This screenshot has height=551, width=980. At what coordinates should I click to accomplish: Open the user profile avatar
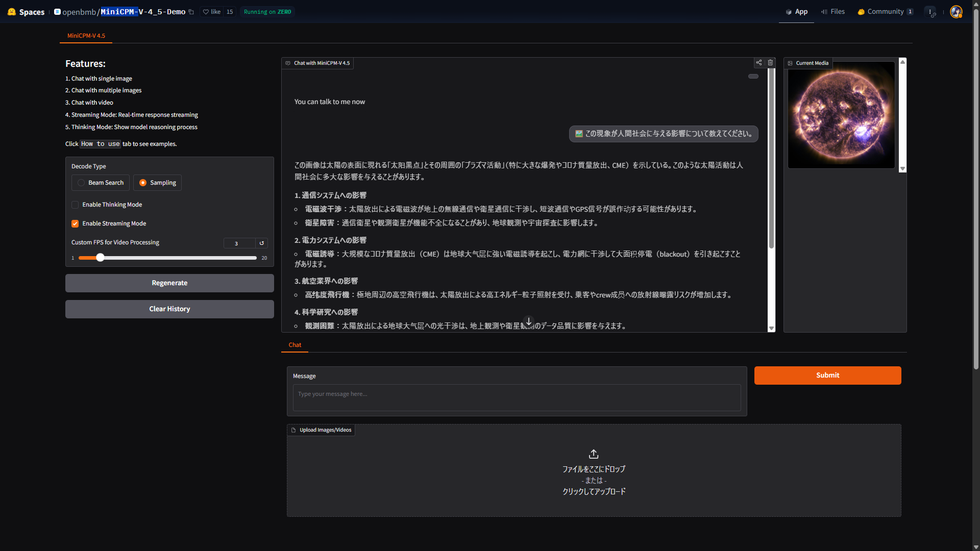pos(955,12)
